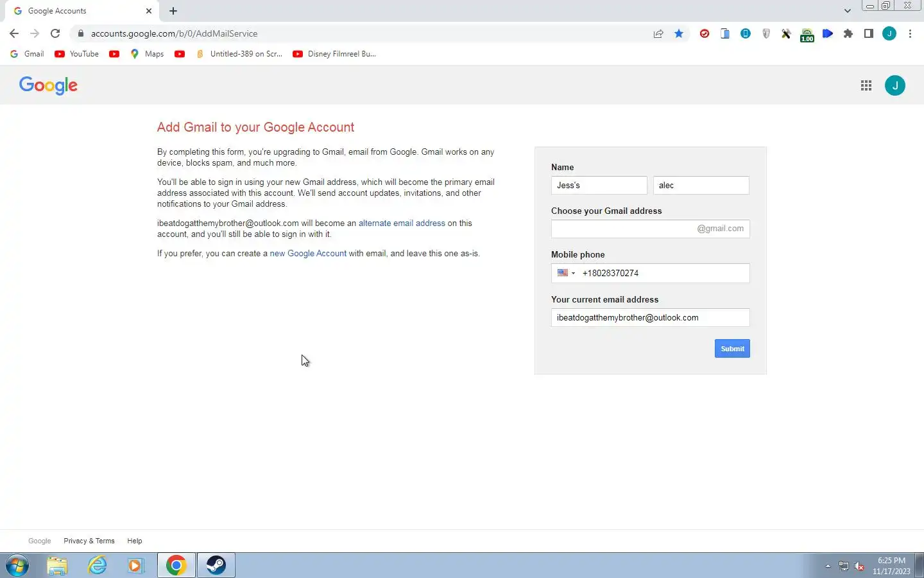Image resolution: width=924 pixels, height=578 pixels.
Task: Follow the alternate email address link
Action: click(402, 223)
